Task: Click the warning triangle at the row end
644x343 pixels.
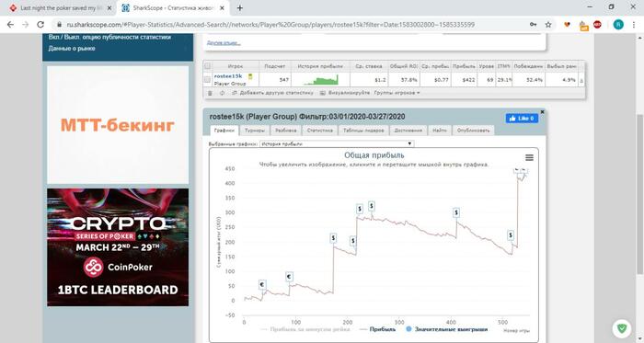Action: [x=581, y=81]
